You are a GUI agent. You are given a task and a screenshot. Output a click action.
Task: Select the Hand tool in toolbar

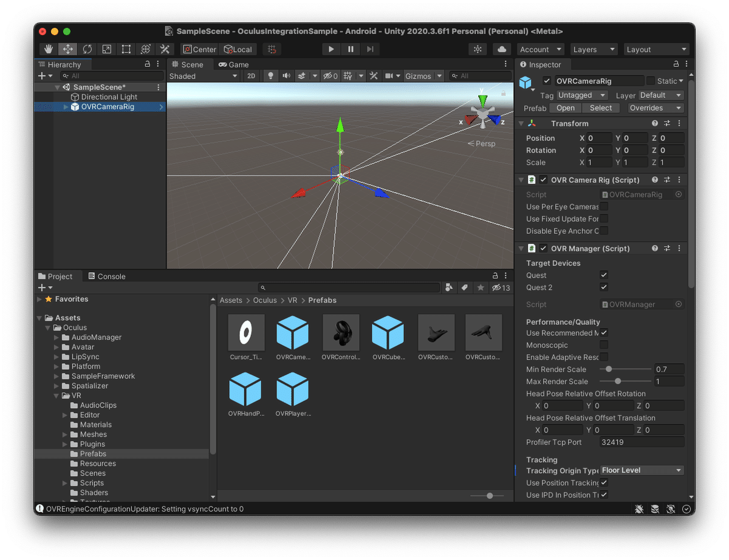[49, 49]
